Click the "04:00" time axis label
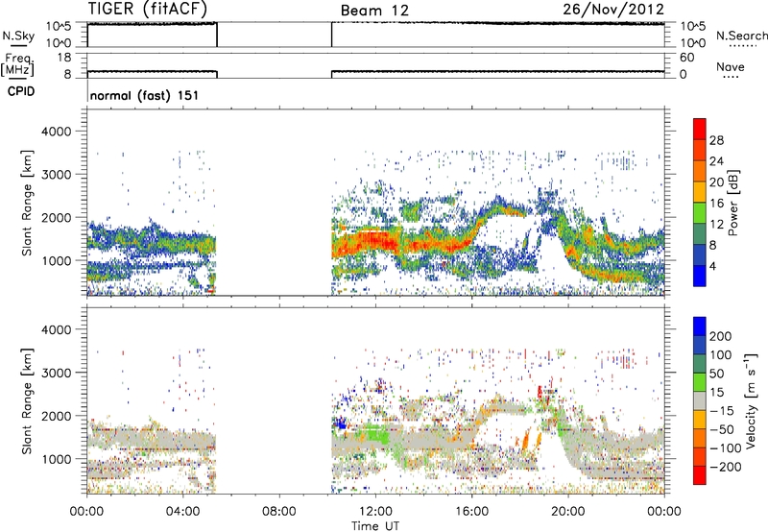This screenshot has height=532, width=768. click(x=182, y=512)
